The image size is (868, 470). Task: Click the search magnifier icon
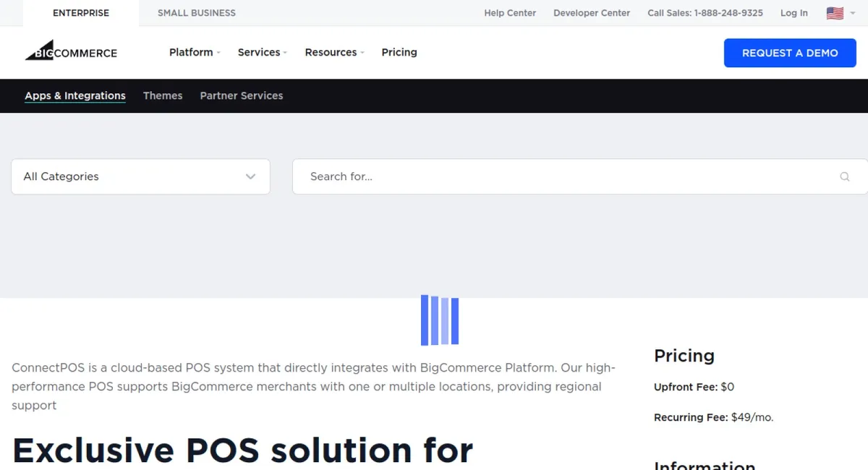(x=844, y=176)
